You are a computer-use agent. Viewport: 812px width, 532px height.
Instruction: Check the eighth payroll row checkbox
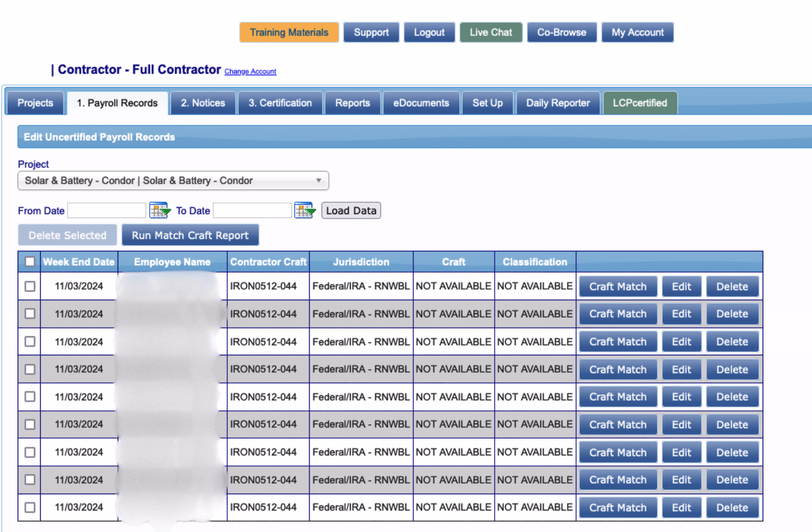coord(30,479)
